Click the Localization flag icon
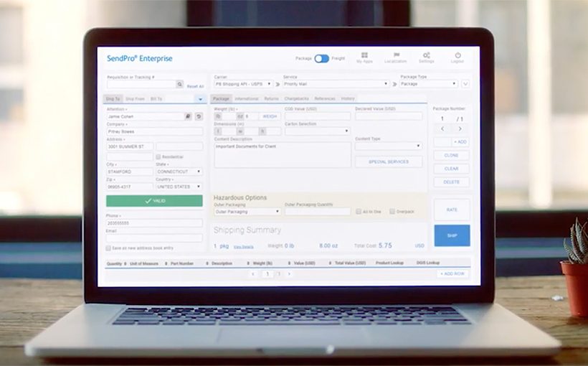Viewport: 588px width, 366px height. coord(396,55)
